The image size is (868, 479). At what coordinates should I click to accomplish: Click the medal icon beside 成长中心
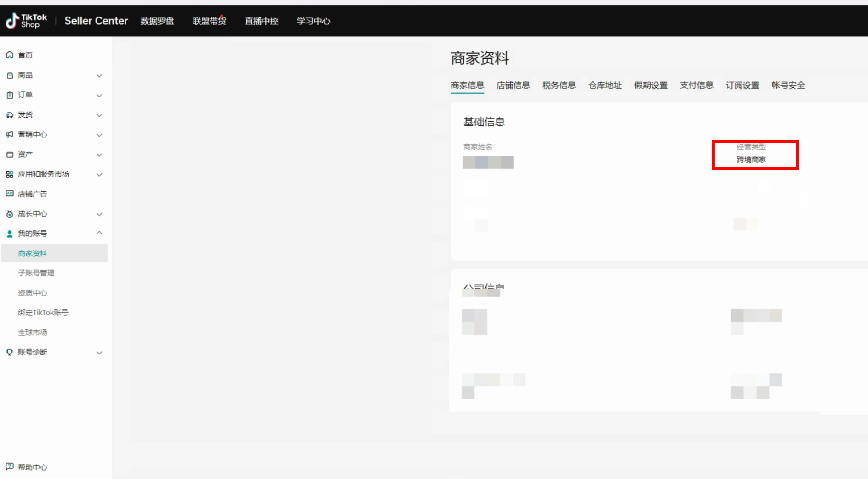point(10,214)
